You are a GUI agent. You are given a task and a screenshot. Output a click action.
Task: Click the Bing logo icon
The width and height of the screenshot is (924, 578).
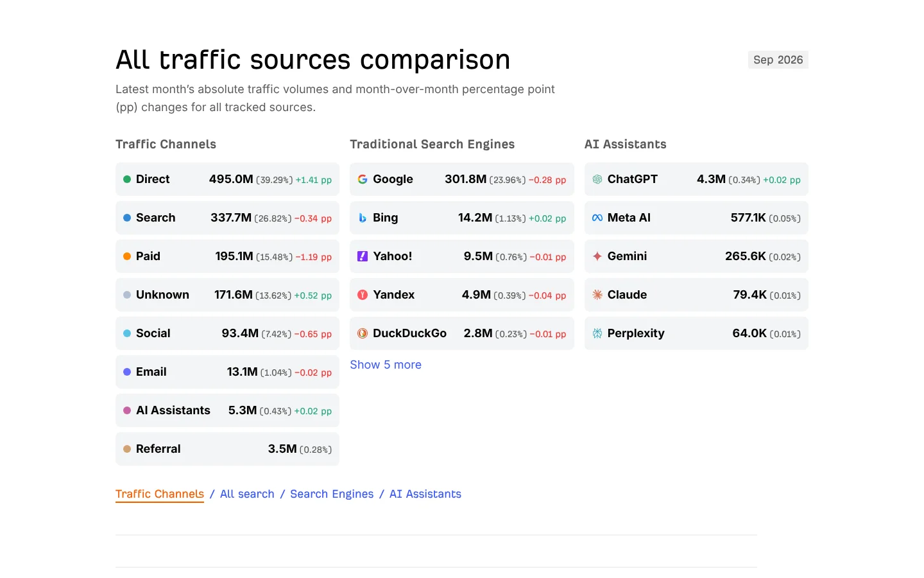click(363, 218)
